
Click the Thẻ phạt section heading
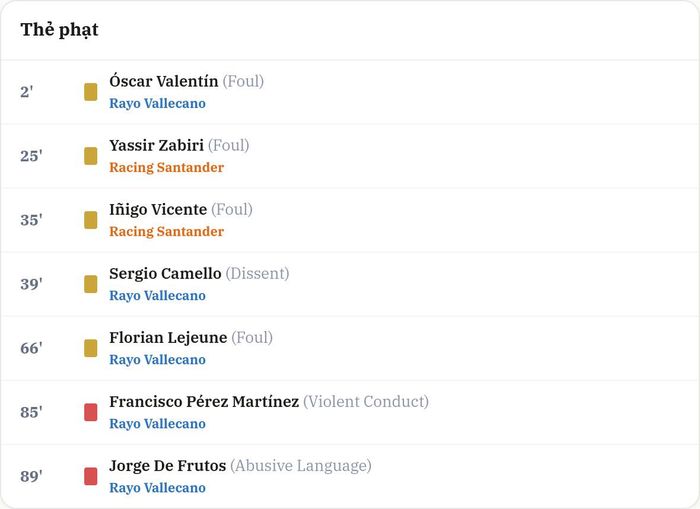(x=59, y=30)
